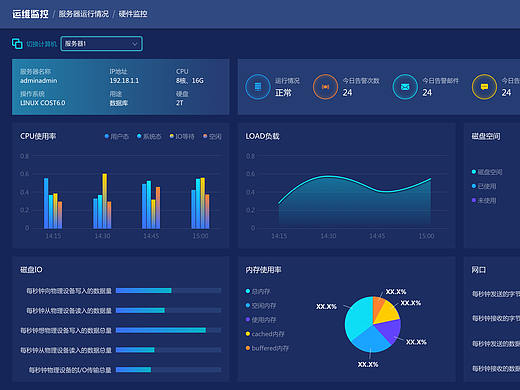The width and height of the screenshot is (520, 390).
Task: Click the 24 count under 今日告警邮件
Action: 427,93
